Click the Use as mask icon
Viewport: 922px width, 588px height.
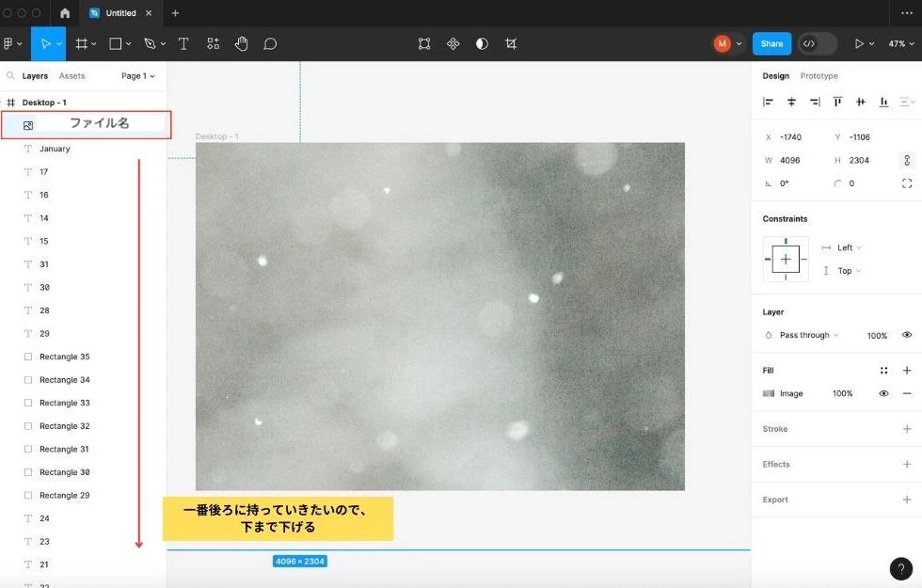(x=482, y=43)
